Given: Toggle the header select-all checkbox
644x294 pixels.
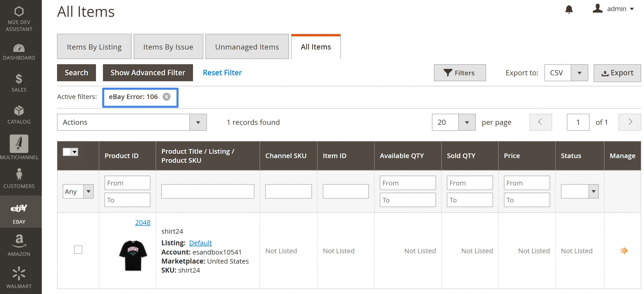Looking at the screenshot, I should (x=67, y=152).
